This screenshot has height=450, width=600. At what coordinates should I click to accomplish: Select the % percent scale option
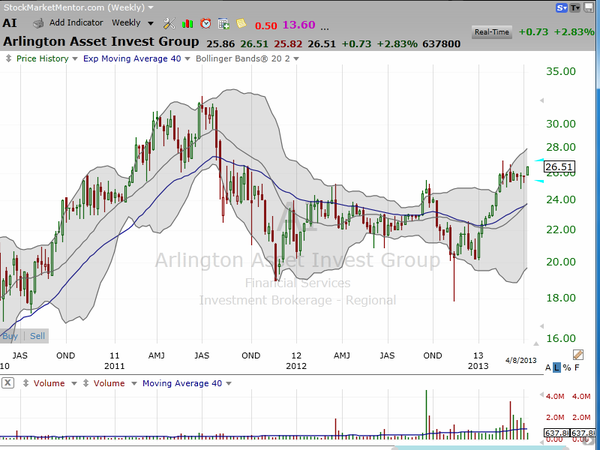tap(567, 368)
